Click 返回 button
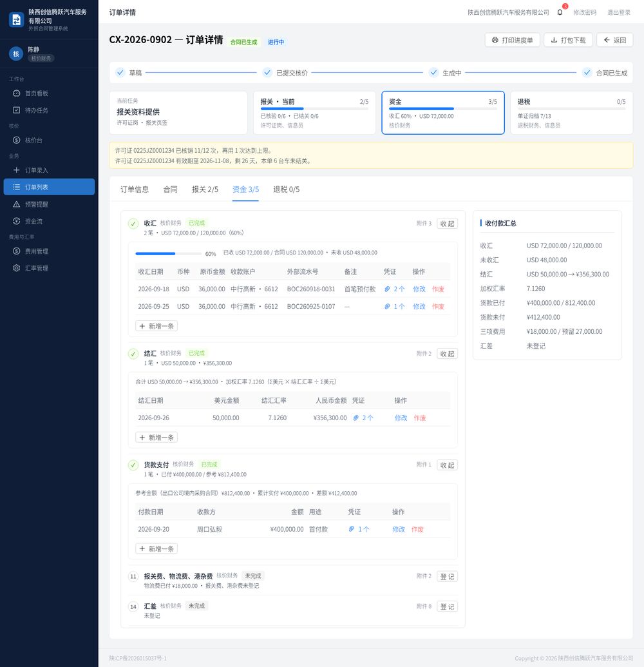 tap(614, 40)
